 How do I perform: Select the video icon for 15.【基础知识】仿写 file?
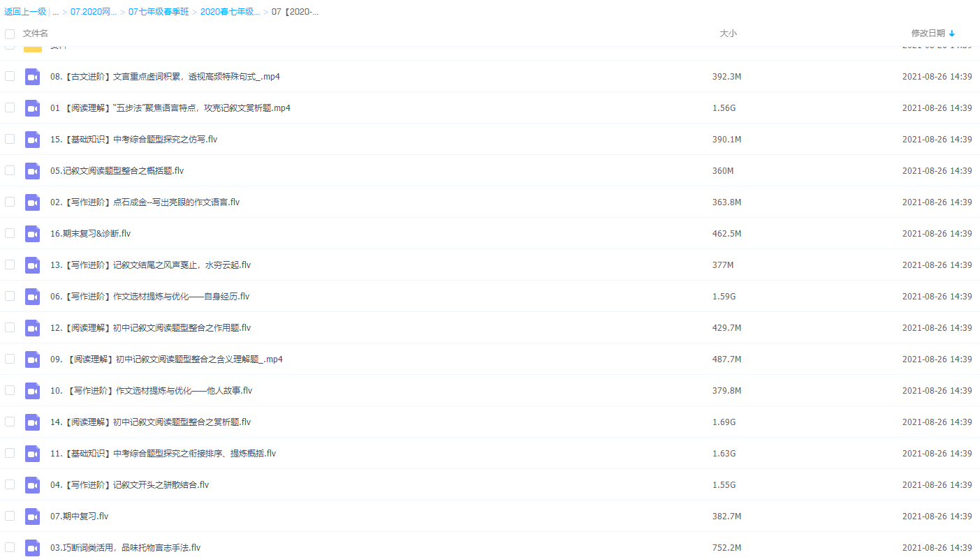32,139
